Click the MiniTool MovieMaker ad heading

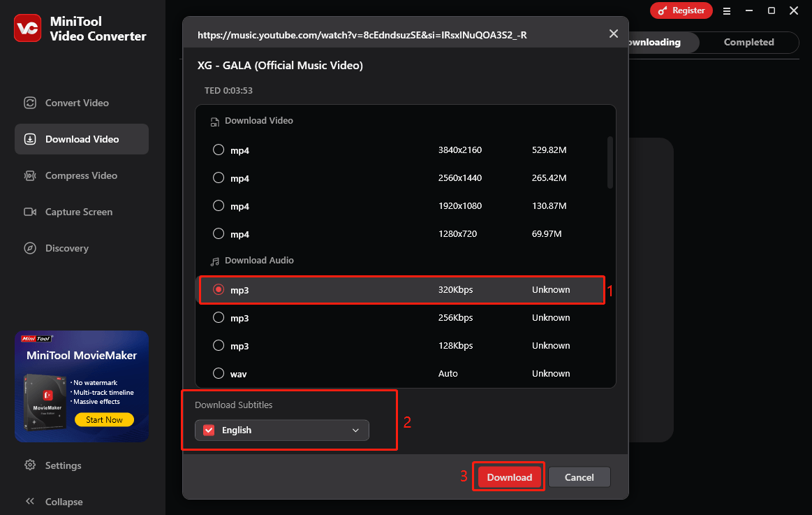click(x=81, y=356)
